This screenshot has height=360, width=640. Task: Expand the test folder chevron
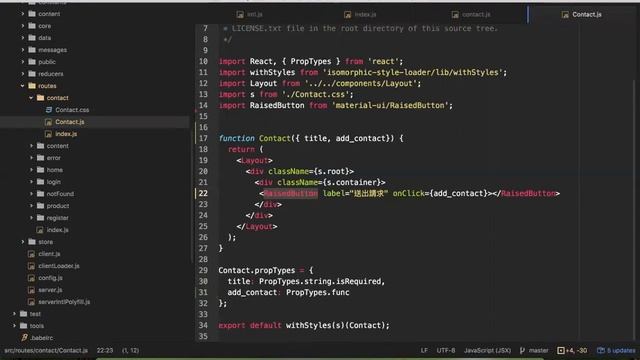pos(15,314)
